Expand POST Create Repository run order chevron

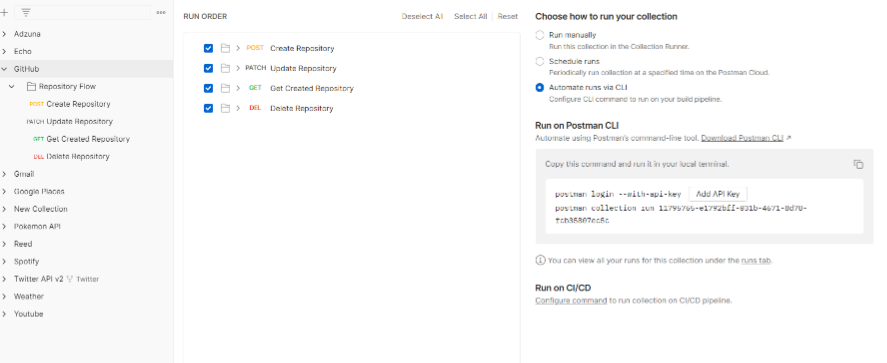click(238, 49)
